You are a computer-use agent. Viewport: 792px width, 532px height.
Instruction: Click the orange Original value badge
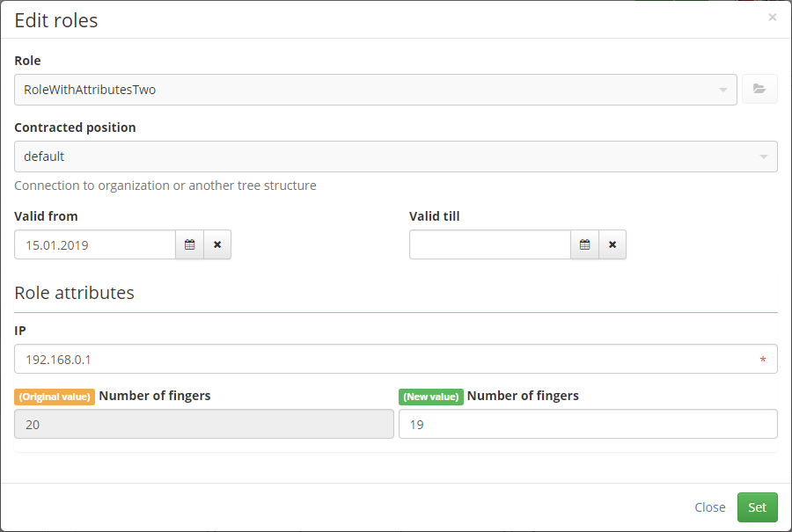[55, 397]
